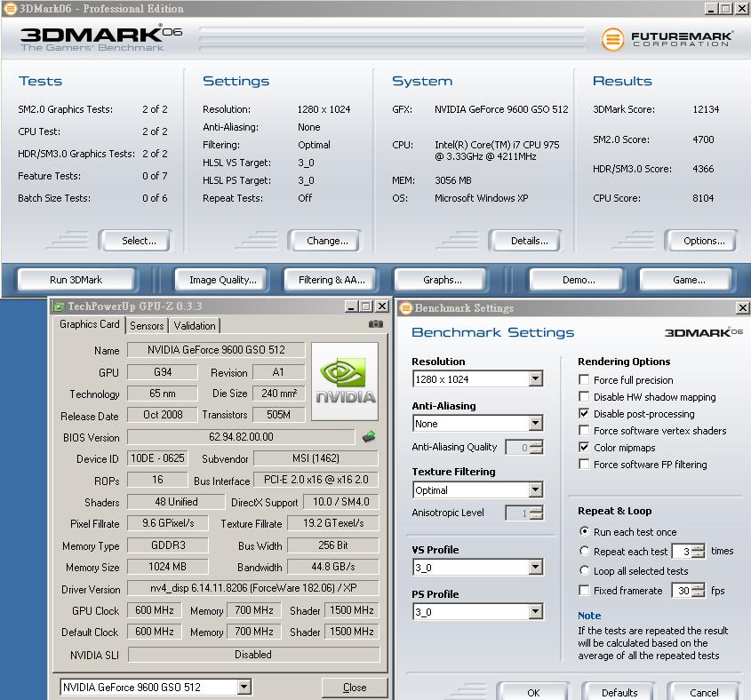Viewport: 751px width, 700px height.
Task: Open the VS Profile dropdown
Action: [536, 568]
